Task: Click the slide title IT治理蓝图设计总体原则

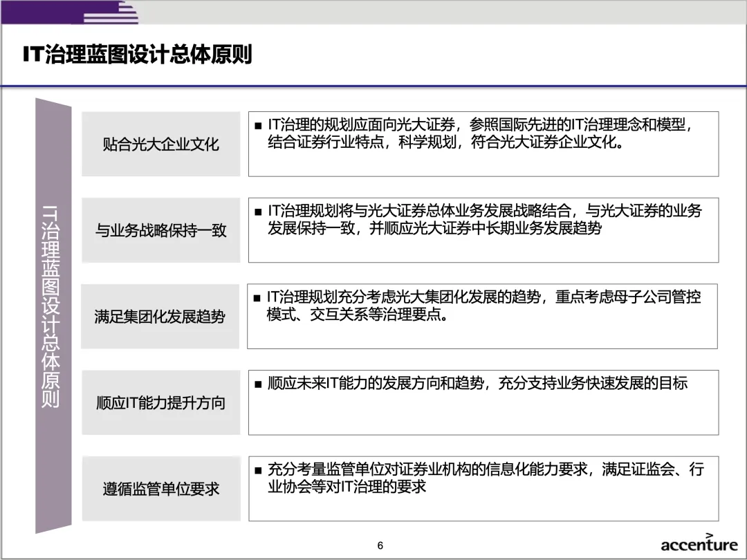Action: [137, 54]
